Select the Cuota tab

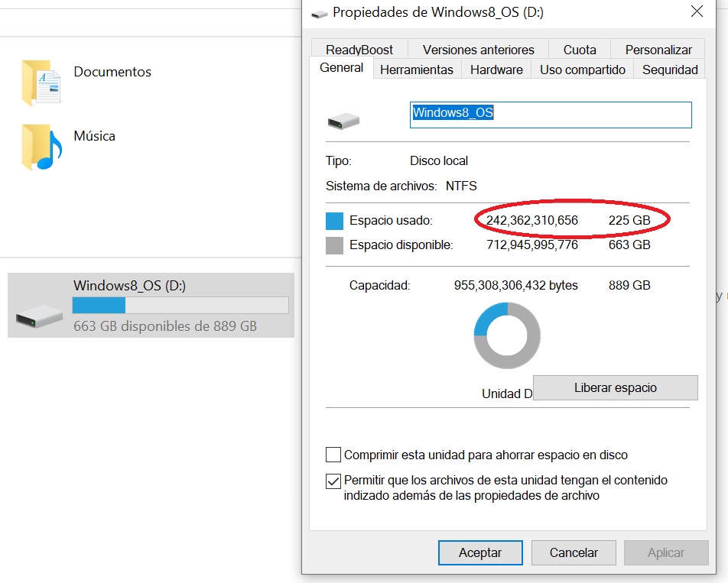coord(580,50)
